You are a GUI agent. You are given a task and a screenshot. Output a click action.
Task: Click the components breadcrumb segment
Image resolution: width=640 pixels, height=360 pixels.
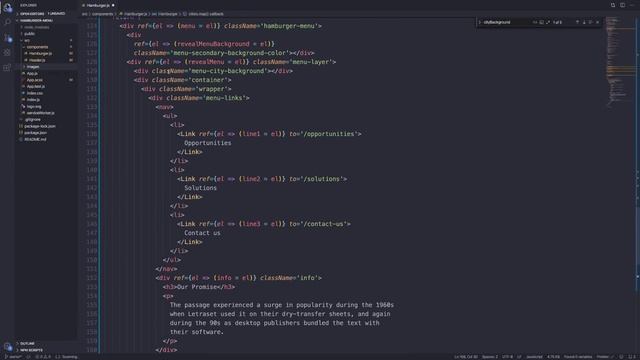tap(102, 14)
